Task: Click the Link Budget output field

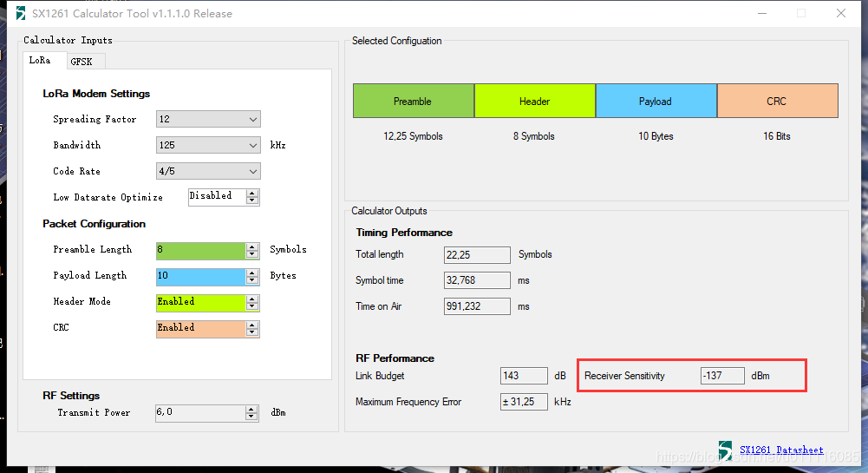Action: click(x=524, y=376)
